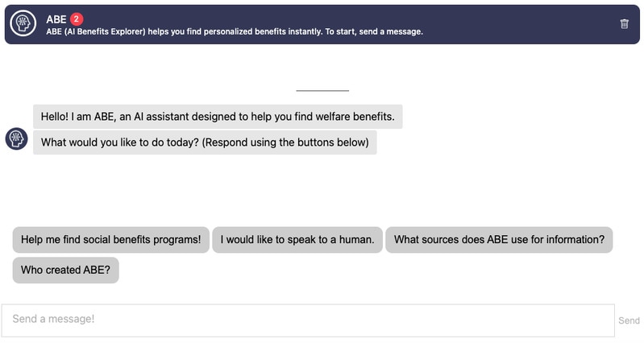Click the "Hello! I am ABE" message bubble
This screenshot has width=644, height=343.
[x=218, y=117]
